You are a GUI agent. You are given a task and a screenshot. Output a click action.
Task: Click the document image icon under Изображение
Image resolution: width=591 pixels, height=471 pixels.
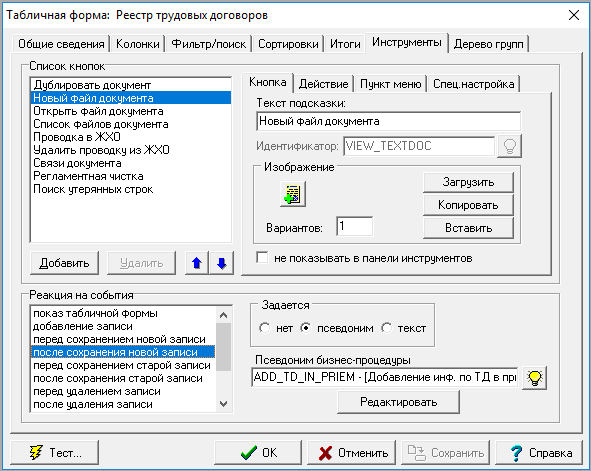pyautogui.click(x=292, y=194)
